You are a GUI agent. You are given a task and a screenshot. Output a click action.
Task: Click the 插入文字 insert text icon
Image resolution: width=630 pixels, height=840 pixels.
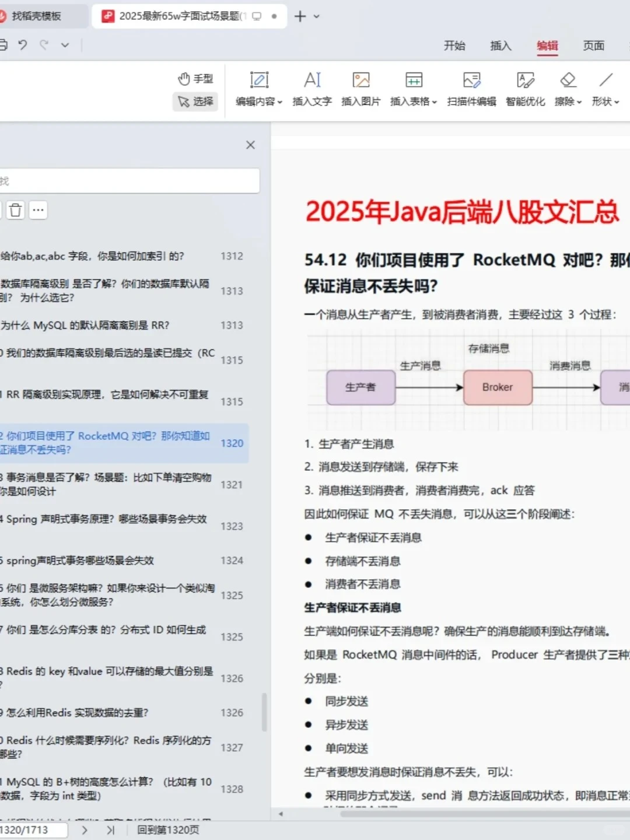pyautogui.click(x=311, y=87)
